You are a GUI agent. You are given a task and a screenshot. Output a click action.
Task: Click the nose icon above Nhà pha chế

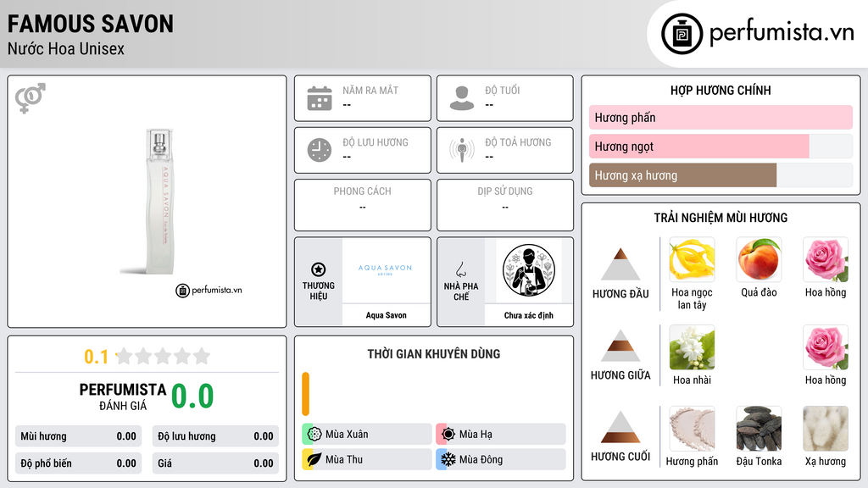(x=461, y=269)
